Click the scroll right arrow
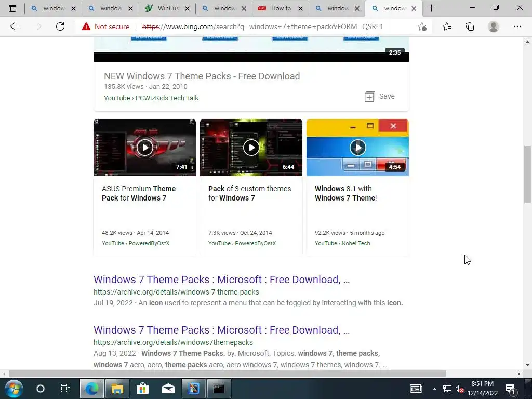532x399 pixels. click(x=519, y=374)
